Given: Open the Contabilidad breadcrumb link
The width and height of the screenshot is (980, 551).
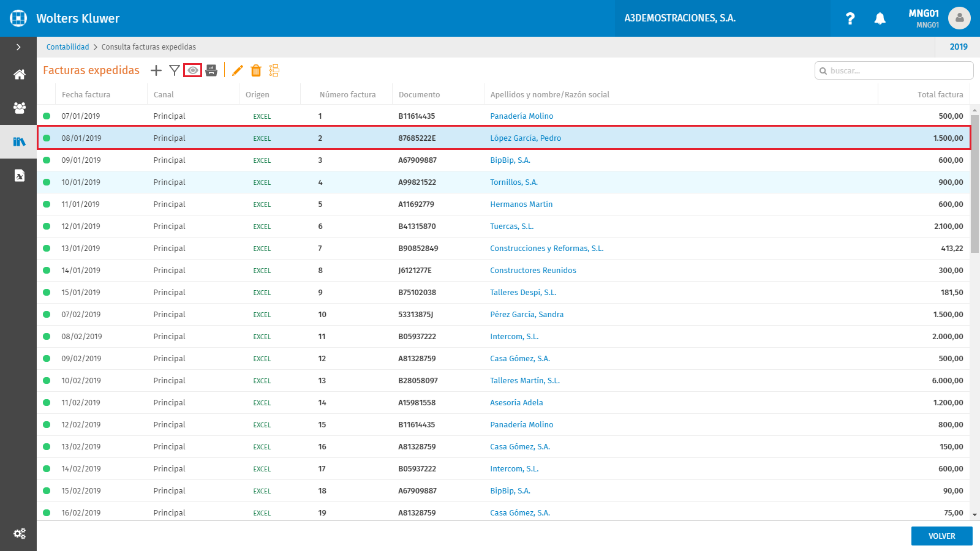Looking at the screenshot, I should point(67,47).
